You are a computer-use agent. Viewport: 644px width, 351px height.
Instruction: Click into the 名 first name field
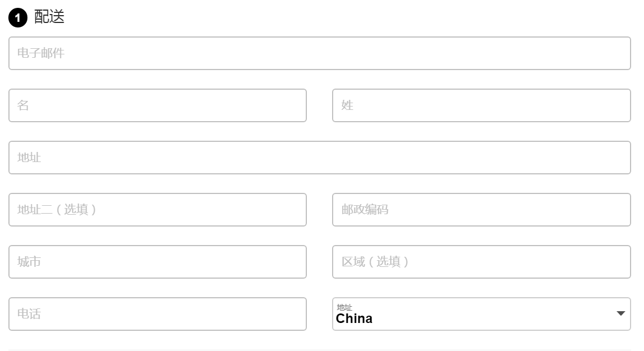pos(157,105)
